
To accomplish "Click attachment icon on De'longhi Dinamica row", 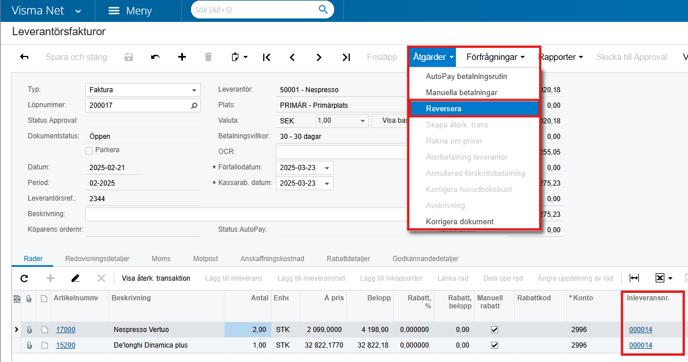I will tap(29, 345).
